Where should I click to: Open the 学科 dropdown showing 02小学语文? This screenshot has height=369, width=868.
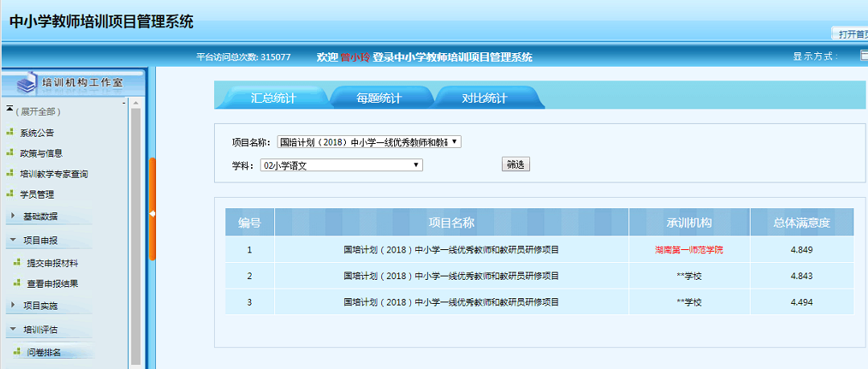pyautogui.click(x=340, y=165)
